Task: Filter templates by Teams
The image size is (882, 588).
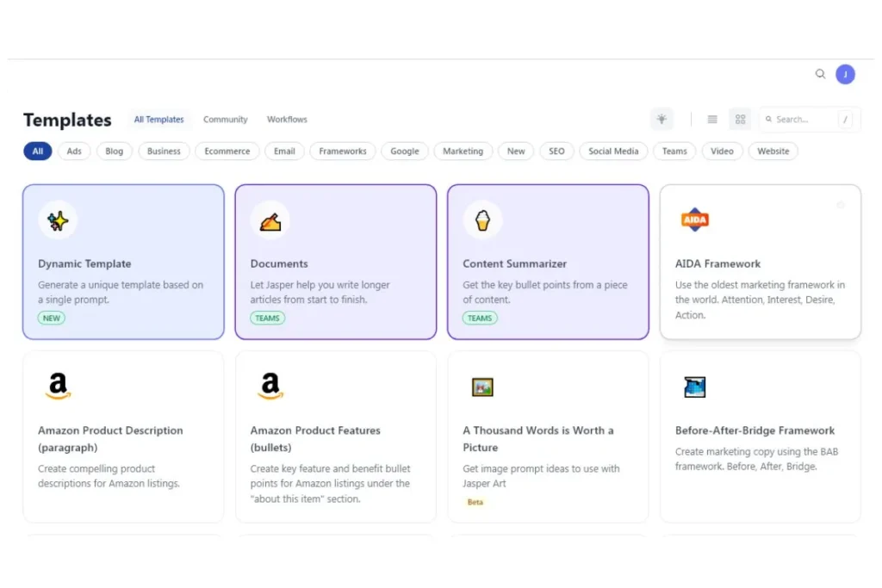Action: pos(674,152)
